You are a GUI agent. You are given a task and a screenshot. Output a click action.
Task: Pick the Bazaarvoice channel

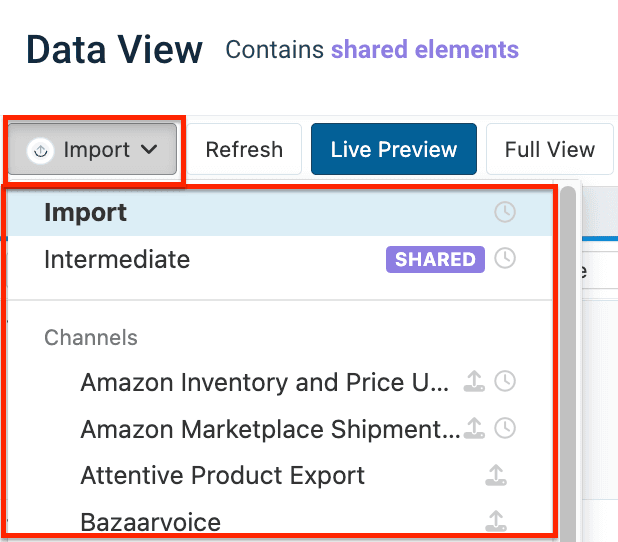[x=150, y=521]
